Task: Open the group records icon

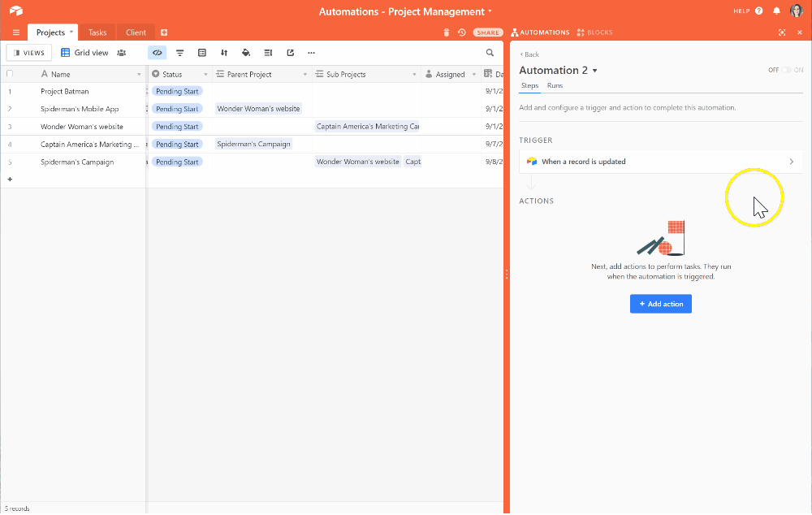Action: pos(202,53)
